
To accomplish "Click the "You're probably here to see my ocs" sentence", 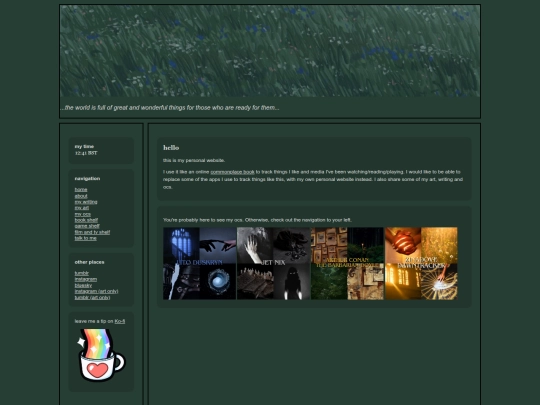I will (258, 220).
